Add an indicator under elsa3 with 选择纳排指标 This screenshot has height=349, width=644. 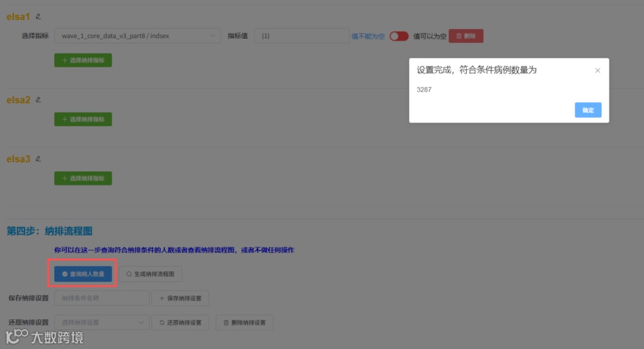pos(83,179)
